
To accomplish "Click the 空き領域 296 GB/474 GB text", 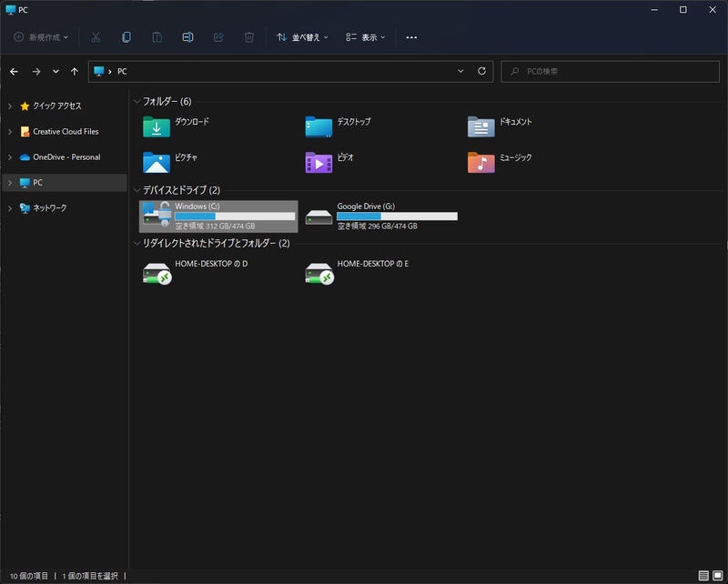I will [x=377, y=227].
